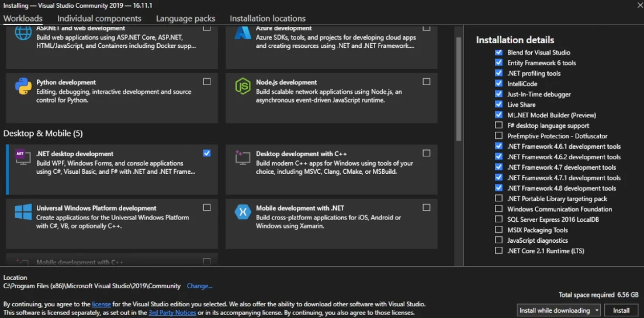This screenshot has width=644, height=318.
Task: Click the Xamarin mobile development icon
Action: point(243,212)
